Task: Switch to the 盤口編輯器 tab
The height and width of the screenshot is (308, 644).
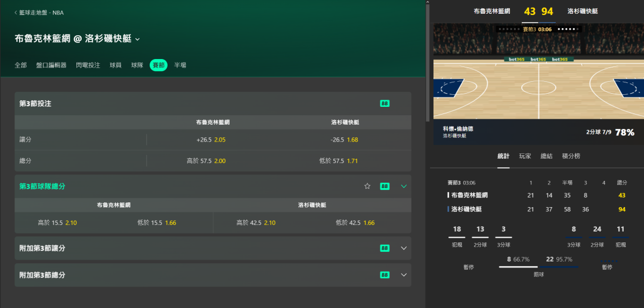Action: [51, 65]
